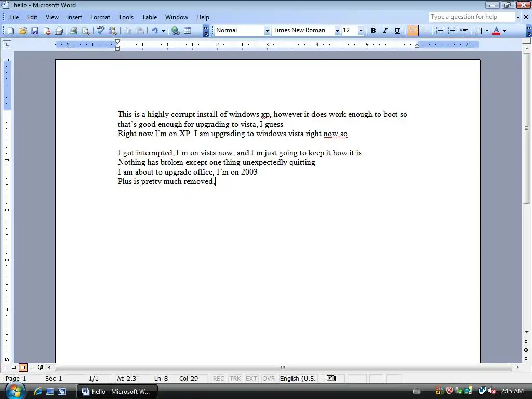This screenshot has height=399, width=532.
Task: Launch Internet Explorer from Quick Launch
Action: point(38,391)
